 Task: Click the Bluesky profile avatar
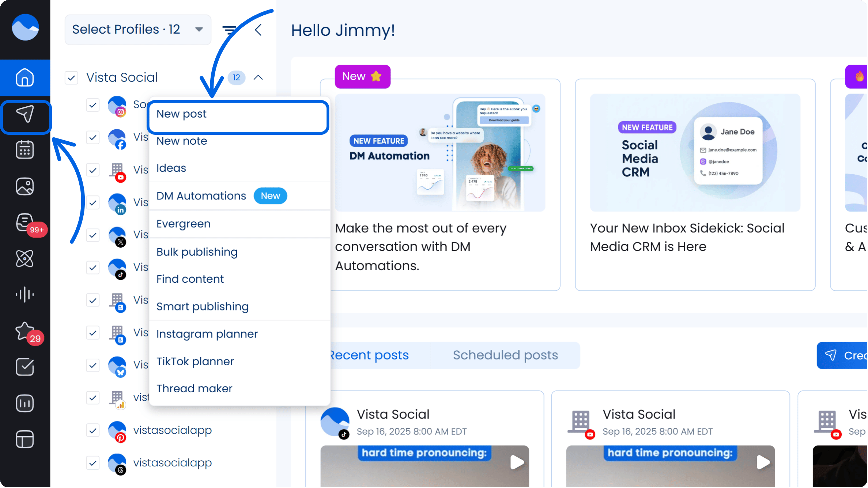pyautogui.click(x=117, y=366)
